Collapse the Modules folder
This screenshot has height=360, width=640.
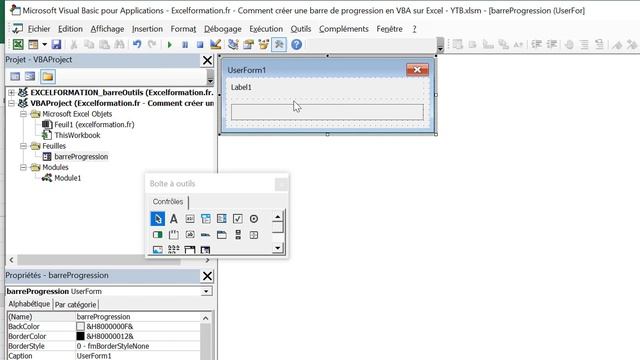[23, 167]
